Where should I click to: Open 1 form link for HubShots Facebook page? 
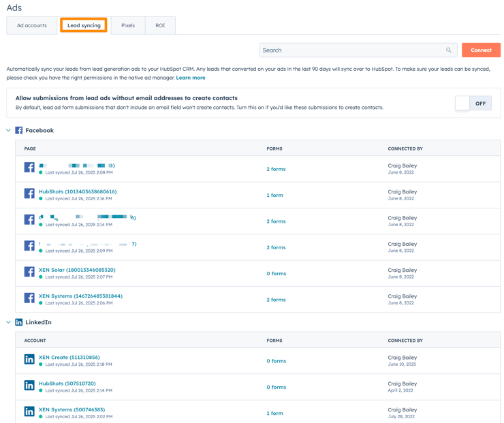[x=275, y=195]
